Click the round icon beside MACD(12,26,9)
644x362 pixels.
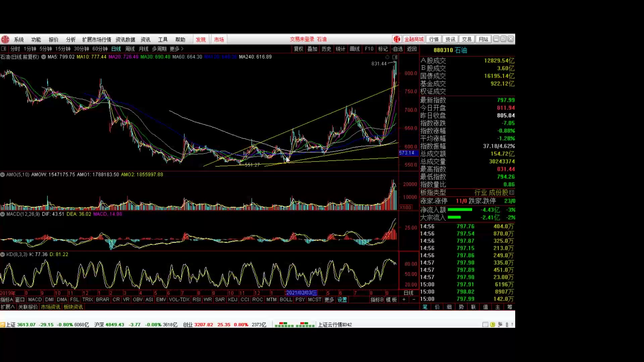[3, 214]
